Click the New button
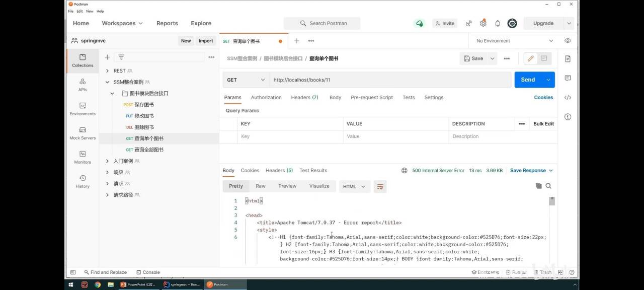The height and width of the screenshot is (290, 644). click(186, 41)
